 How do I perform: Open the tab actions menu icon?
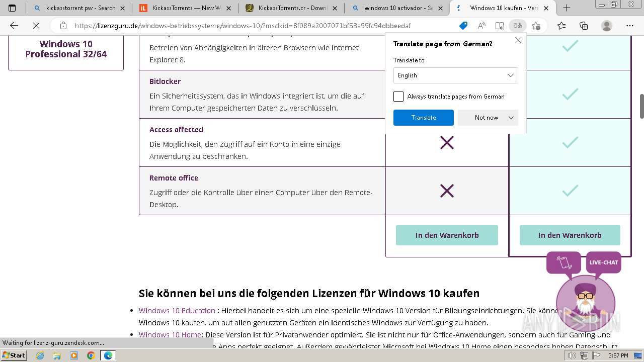pyautogui.click(x=12, y=8)
